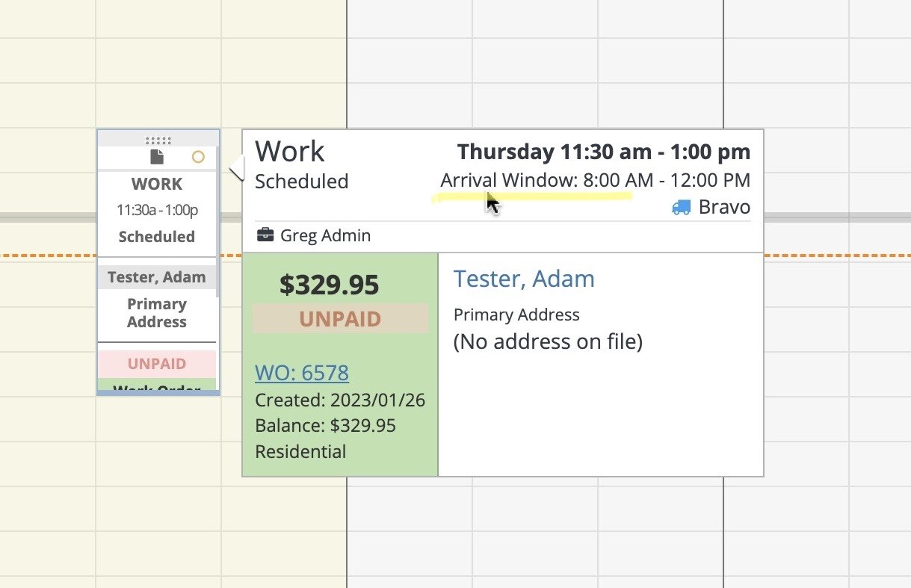Click the Bravo vehicle name
This screenshot has height=588, width=911.
click(724, 207)
